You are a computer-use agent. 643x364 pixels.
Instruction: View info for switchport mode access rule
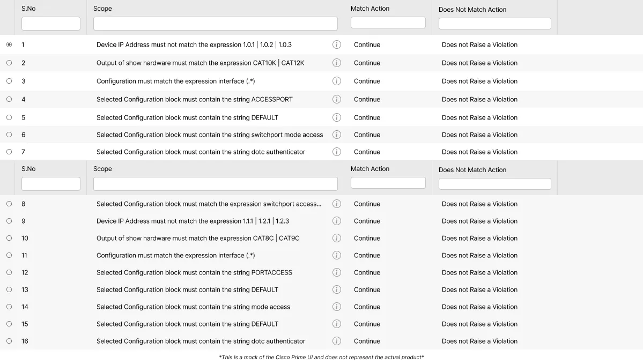coord(337,135)
